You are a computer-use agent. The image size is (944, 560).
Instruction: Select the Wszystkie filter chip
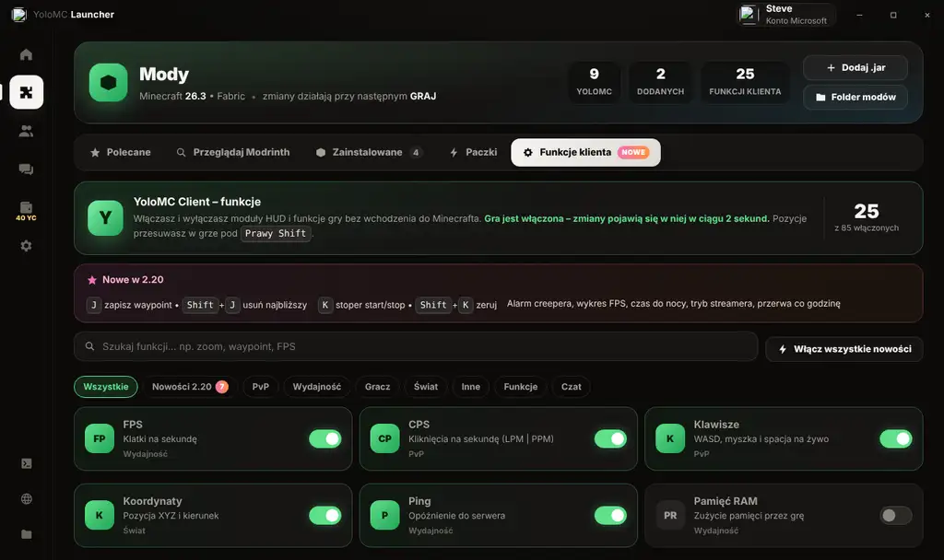point(106,387)
